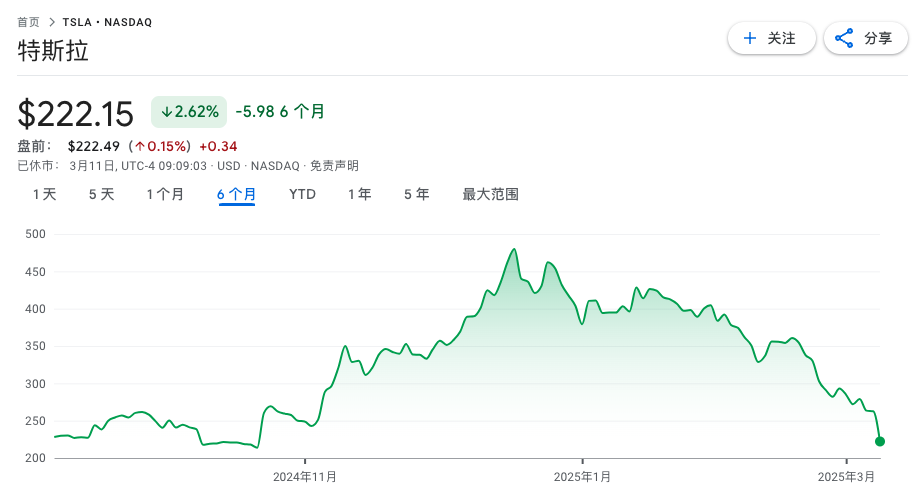The image size is (923, 504).
Task: Select the 5 年 range tab
Action: tap(416, 194)
